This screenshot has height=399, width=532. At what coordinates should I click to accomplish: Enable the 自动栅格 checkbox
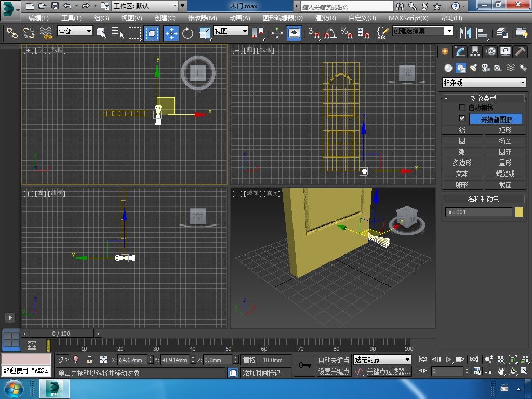pos(462,108)
